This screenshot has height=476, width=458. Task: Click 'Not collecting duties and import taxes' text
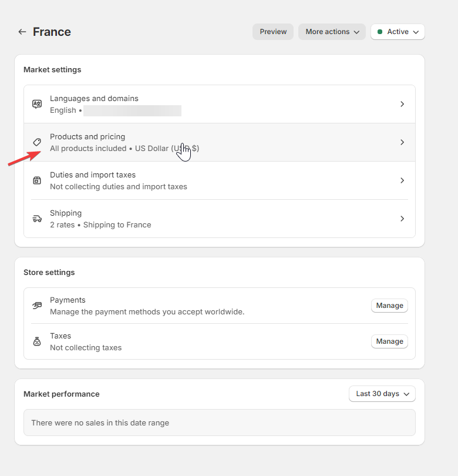[x=119, y=186]
